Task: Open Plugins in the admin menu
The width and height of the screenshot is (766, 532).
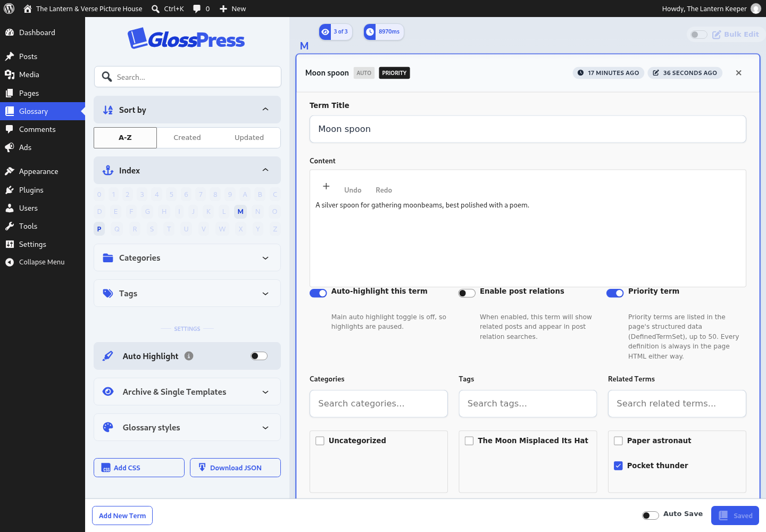Action: [31, 190]
